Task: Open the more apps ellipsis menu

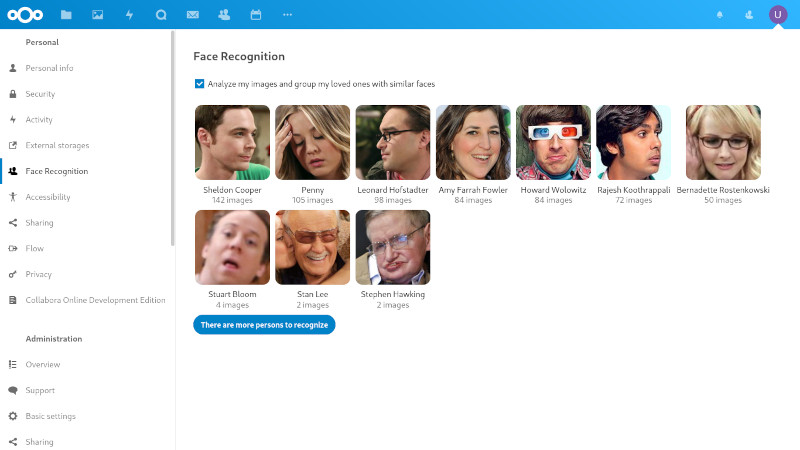Action: point(287,15)
